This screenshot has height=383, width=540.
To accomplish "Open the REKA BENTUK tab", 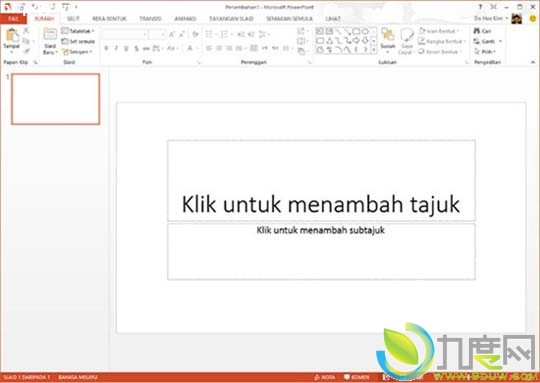I will (110, 19).
